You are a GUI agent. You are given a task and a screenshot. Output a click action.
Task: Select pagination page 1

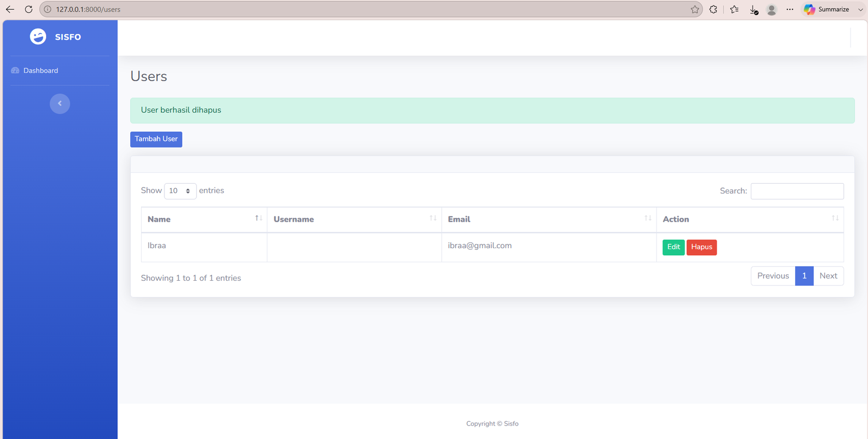805,276
